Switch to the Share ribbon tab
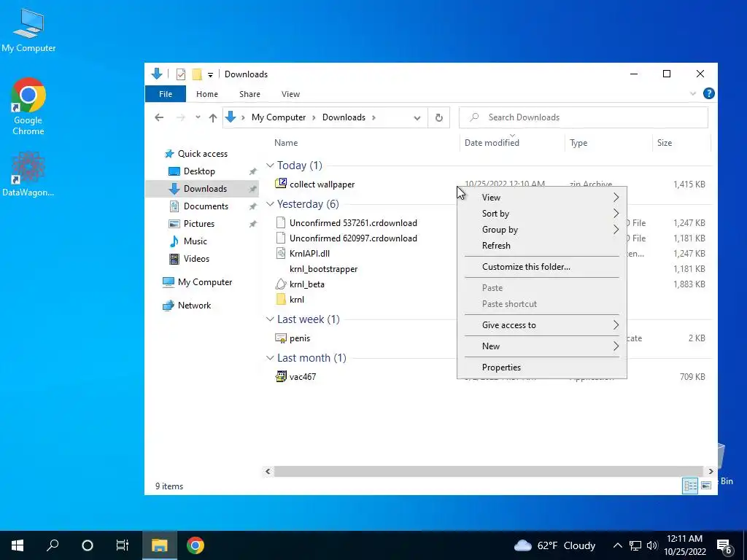 [x=249, y=94]
